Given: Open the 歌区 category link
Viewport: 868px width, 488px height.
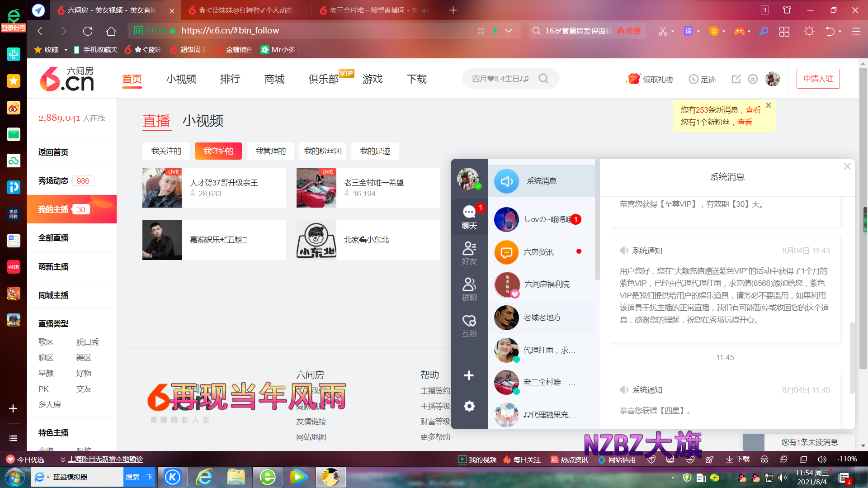Looking at the screenshot, I should tap(46, 342).
